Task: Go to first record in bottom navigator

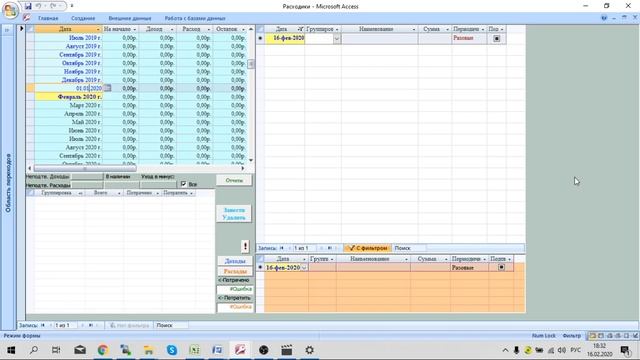Action: point(42,325)
